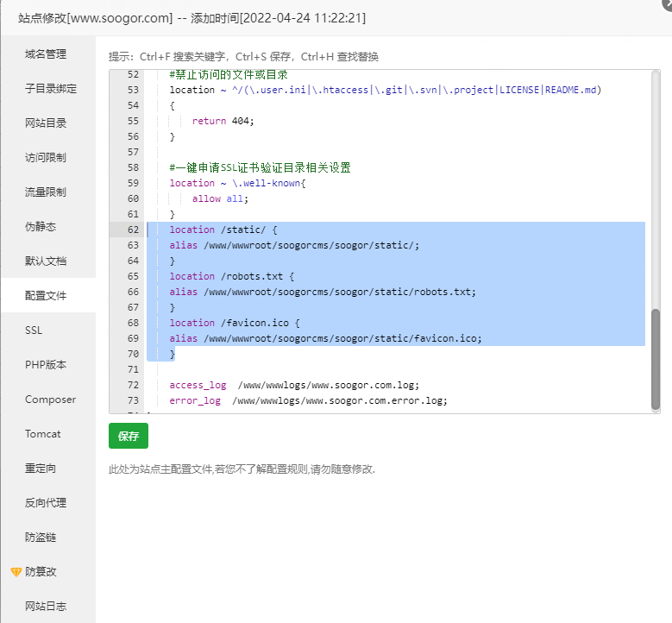
Task: Open the 子目录绑定 sidebar tab
Action: tap(51, 88)
